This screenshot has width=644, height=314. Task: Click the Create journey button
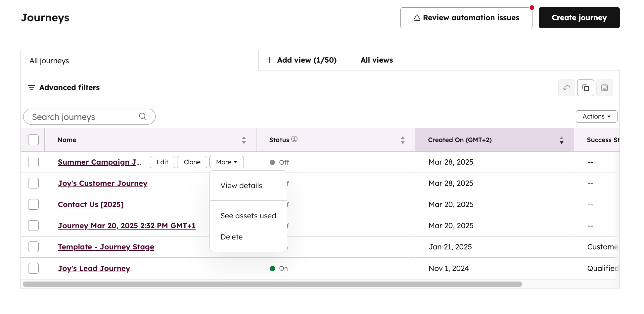click(x=579, y=18)
